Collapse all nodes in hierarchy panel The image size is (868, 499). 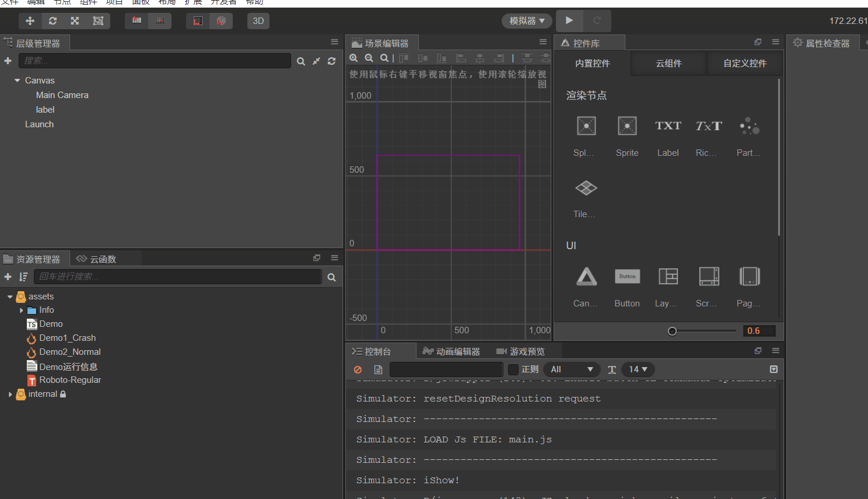coord(316,61)
